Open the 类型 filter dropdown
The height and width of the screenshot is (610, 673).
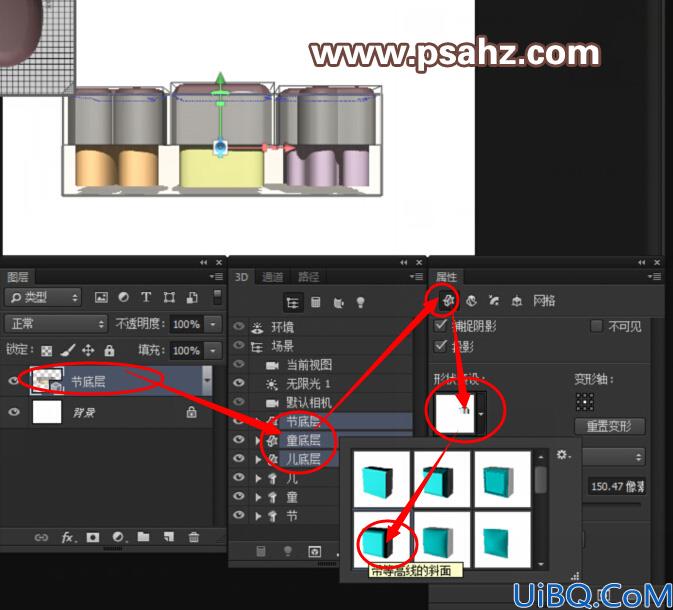(x=43, y=297)
